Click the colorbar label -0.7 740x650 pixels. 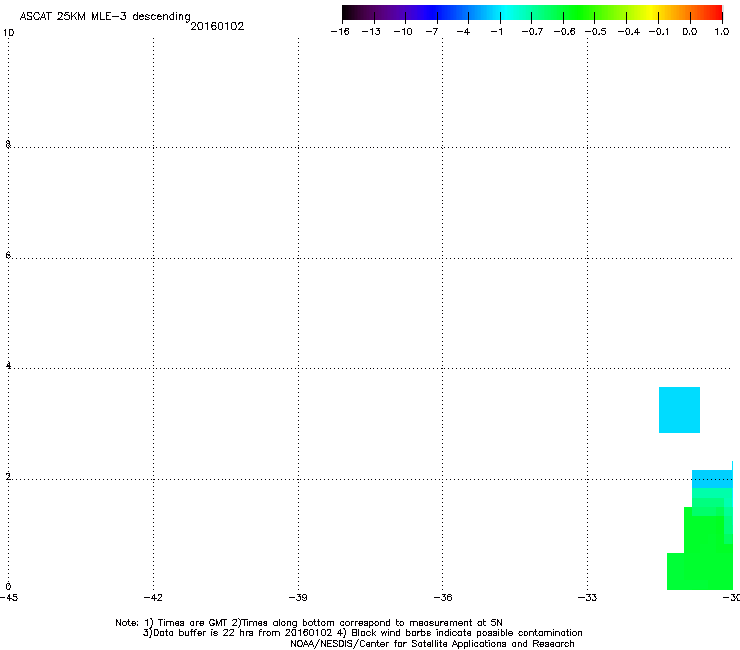coord(532,32)
